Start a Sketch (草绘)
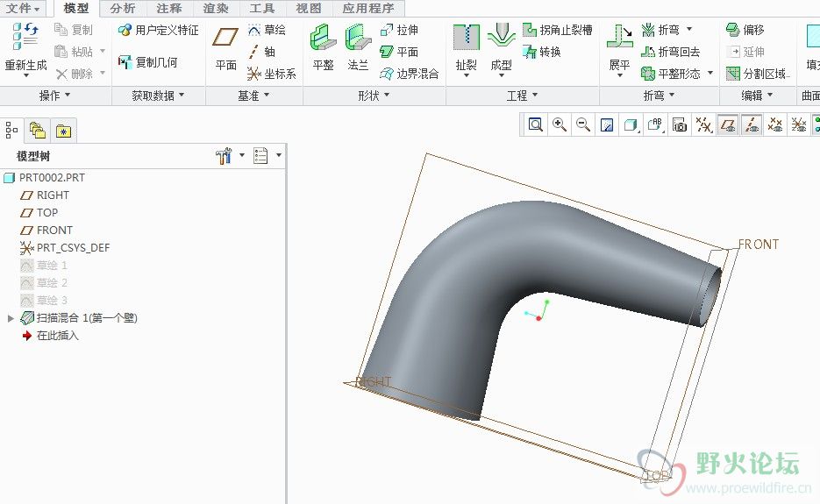820x504 pixels. (267, 30)
